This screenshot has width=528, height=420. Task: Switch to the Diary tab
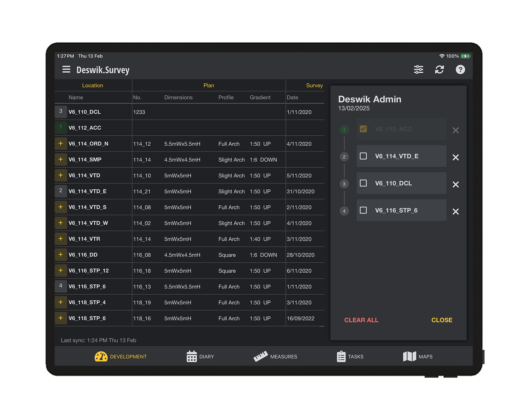[x=200, y=356]
